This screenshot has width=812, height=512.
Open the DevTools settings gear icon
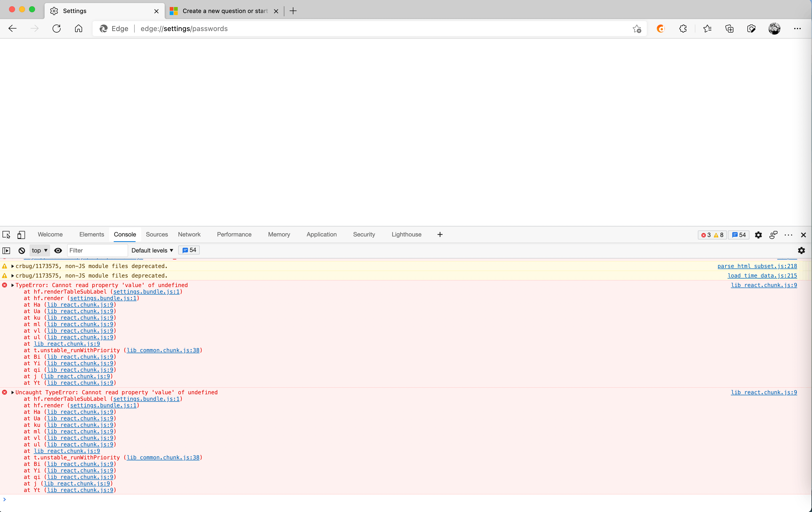(x=758, y=235)
